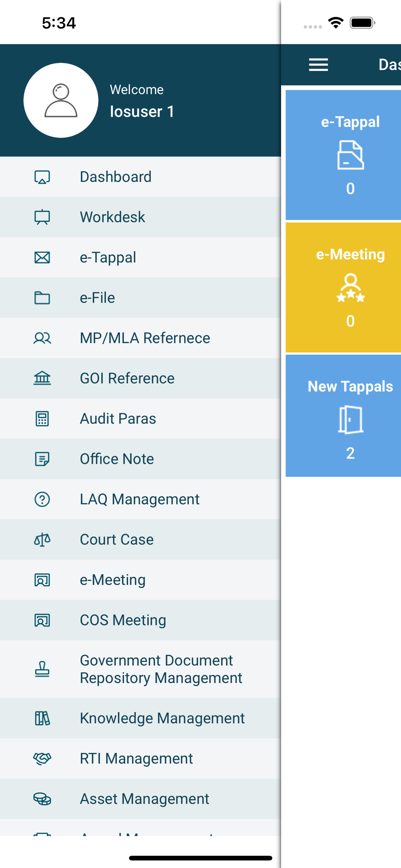
Task: Open Audit Paras menu entry
Action: pyautogui.click(x=140, y=419)
